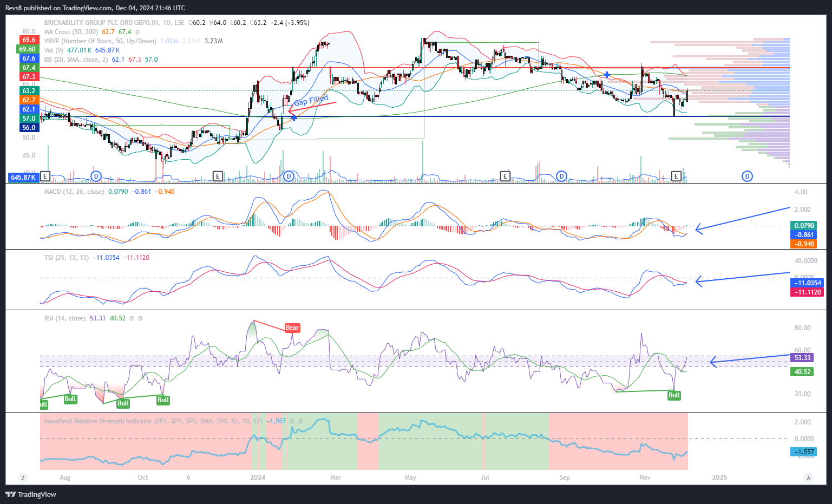Click the Vol (9) indicator legend
Image resolution: width=832 pixels, height=504 pixels.
tap(54, 50)
